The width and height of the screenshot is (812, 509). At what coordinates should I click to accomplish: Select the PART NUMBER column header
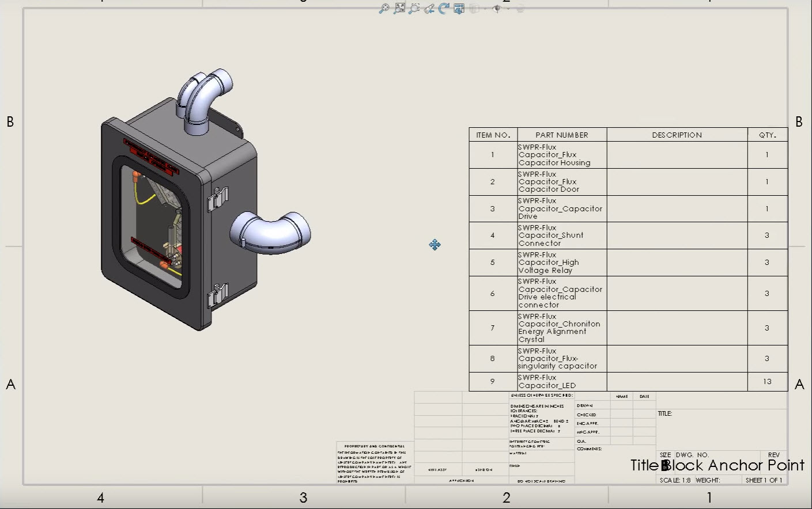click(x=561, y=134)
